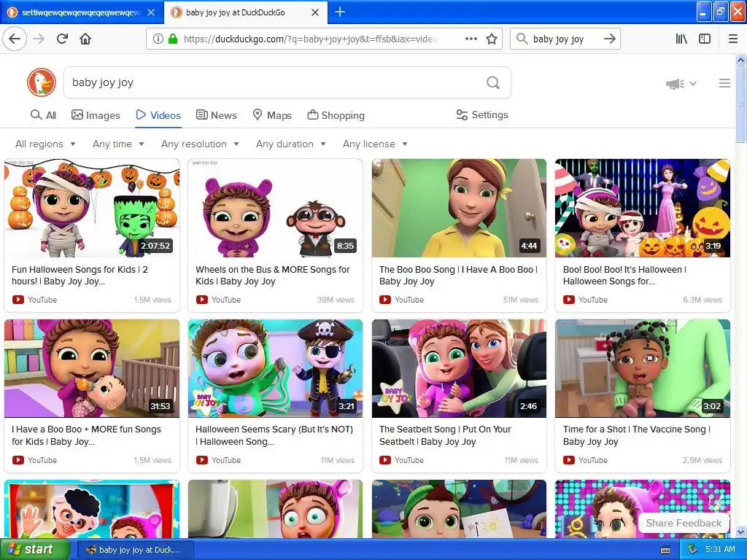
Task: Close the 'baby joy joy at DuckDuckGo' tab
Action: coord(315,12)
